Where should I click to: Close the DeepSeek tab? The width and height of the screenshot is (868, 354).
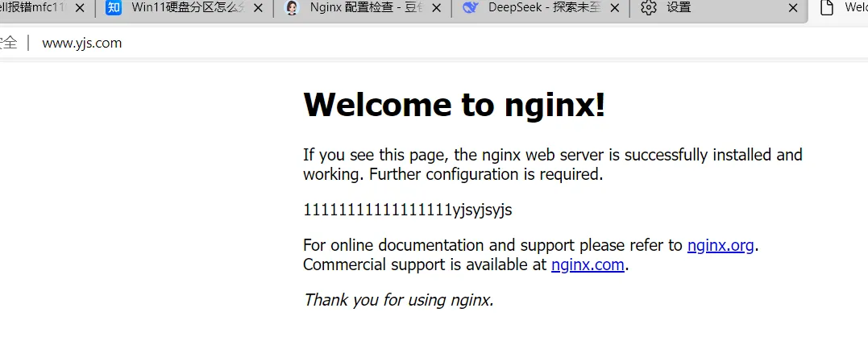614,8
